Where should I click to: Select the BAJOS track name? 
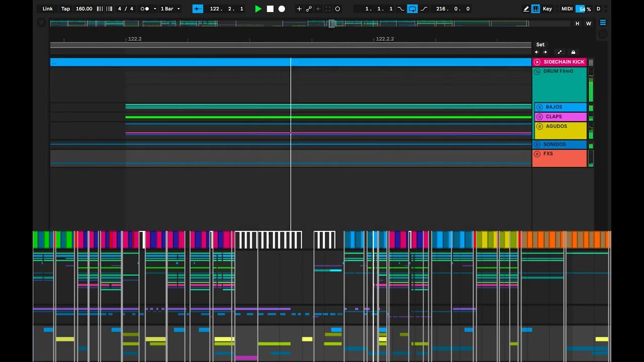pyautogui.click(x=554, y=107)
